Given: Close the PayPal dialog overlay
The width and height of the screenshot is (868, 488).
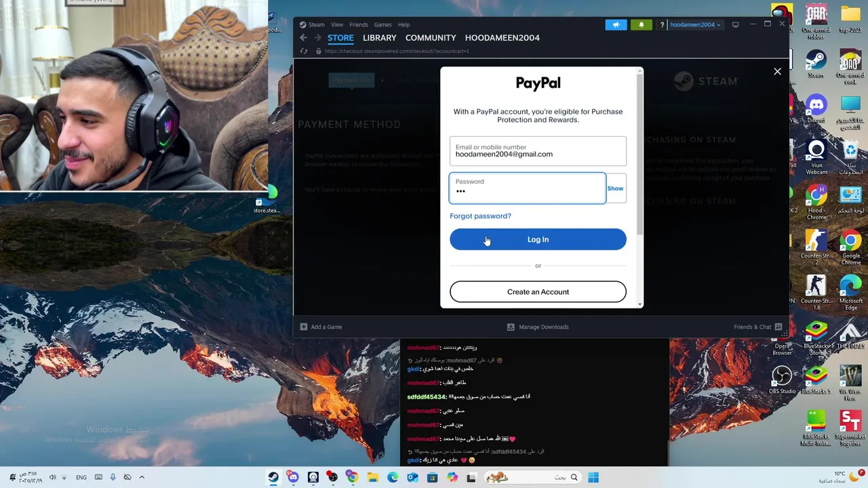Looking at the screenshot, I should click(777, 71).
